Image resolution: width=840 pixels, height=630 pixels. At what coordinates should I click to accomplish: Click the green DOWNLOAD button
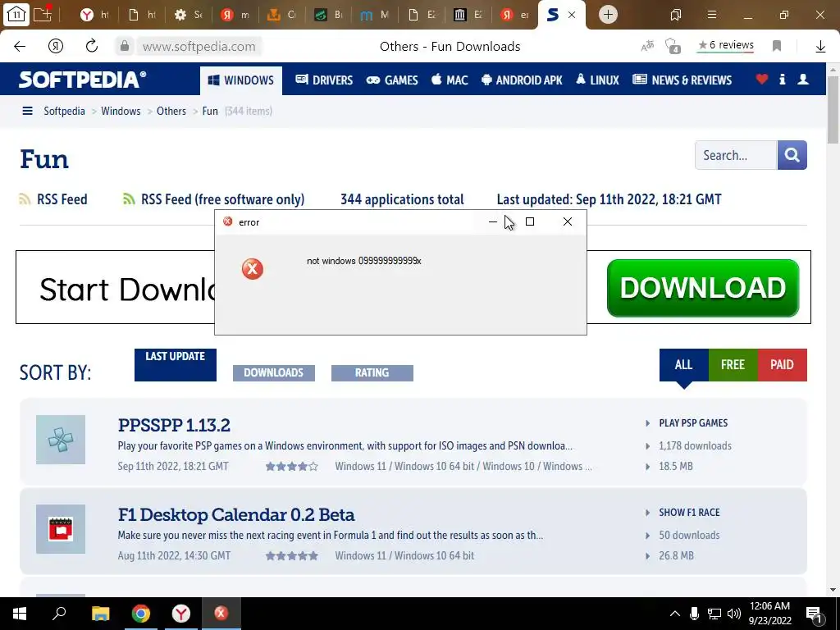coord(703,288)
